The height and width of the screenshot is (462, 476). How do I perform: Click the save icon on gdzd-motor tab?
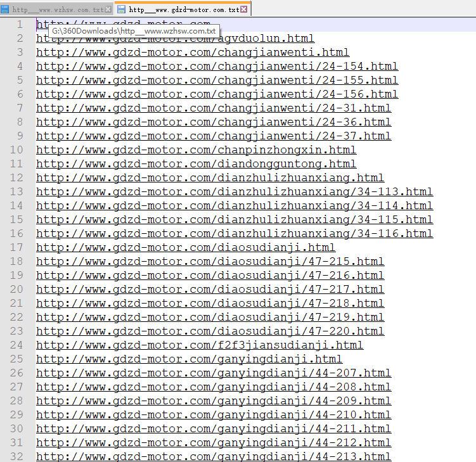coord(122,10)
